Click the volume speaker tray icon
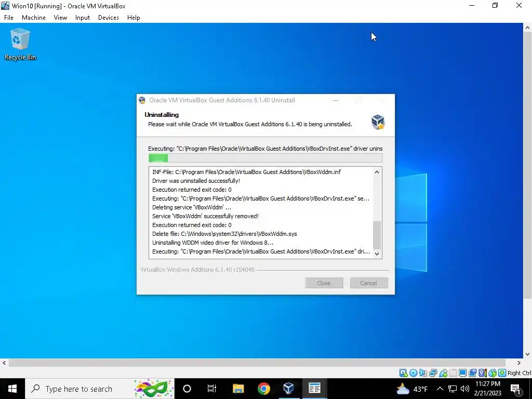Screen dimensions: 532x399 (465, 389)
